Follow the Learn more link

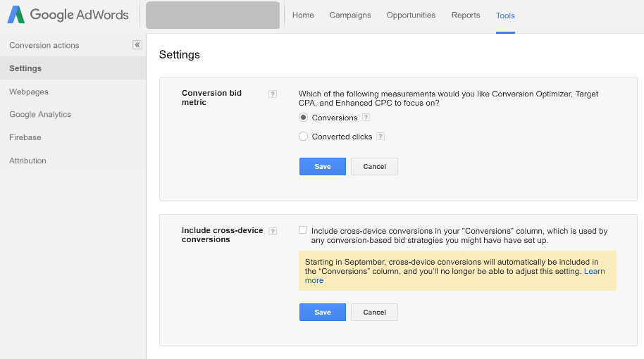coord(594,271)
